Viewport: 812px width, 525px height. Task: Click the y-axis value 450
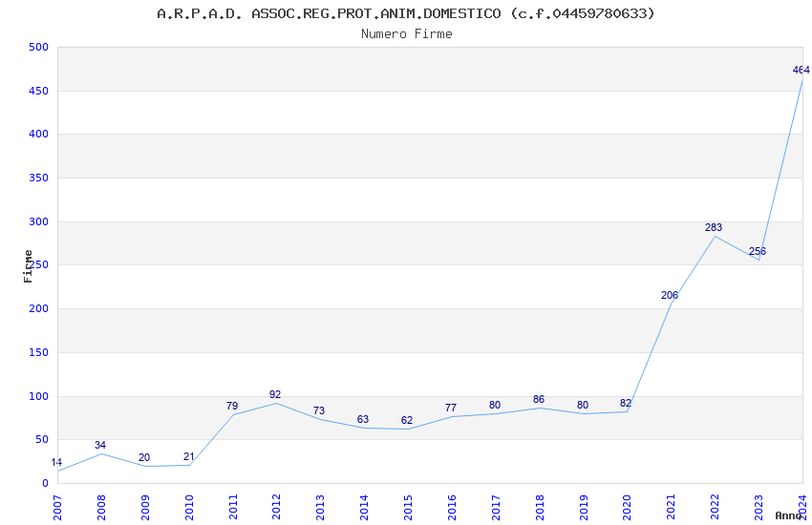[38, 91]
